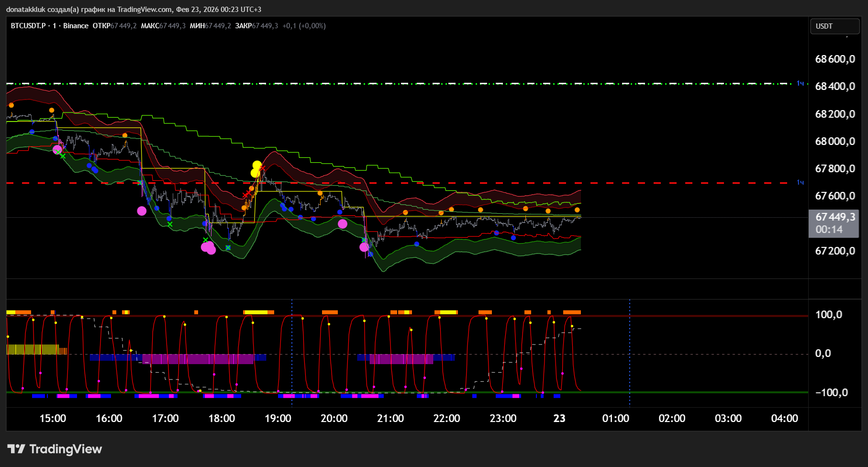Click the 19:00 label on the time axis
868x467 pixels.
point(278,418)
